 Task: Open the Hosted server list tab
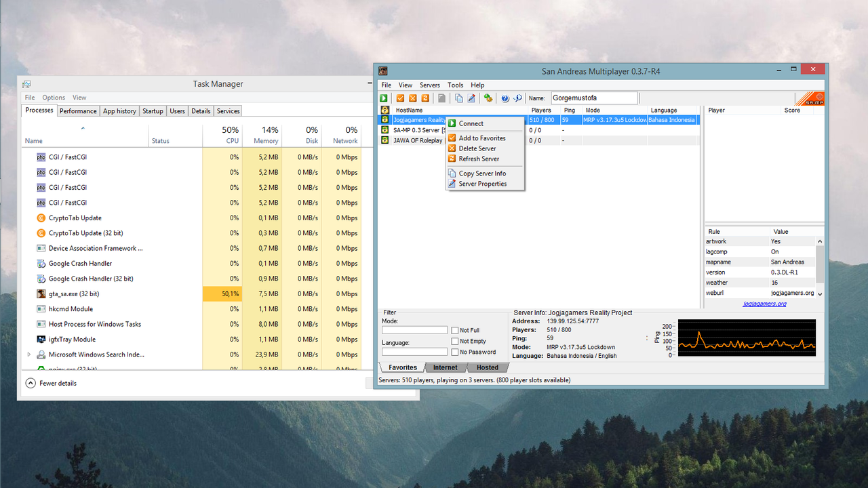(488, 367)
